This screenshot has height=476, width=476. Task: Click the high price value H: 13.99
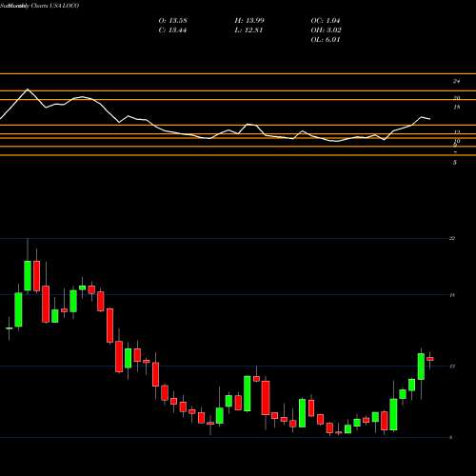[249, 21]
